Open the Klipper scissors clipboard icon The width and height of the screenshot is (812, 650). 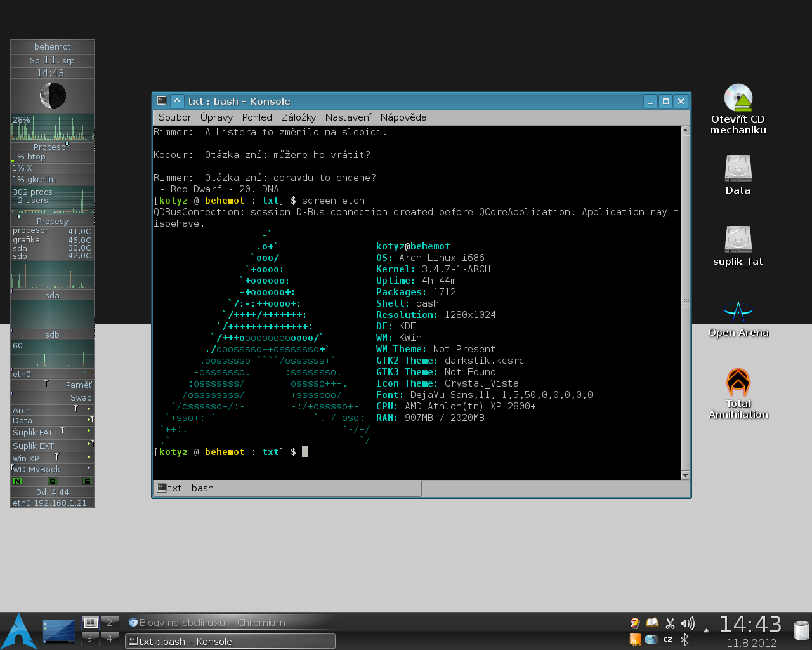(670, 623)
